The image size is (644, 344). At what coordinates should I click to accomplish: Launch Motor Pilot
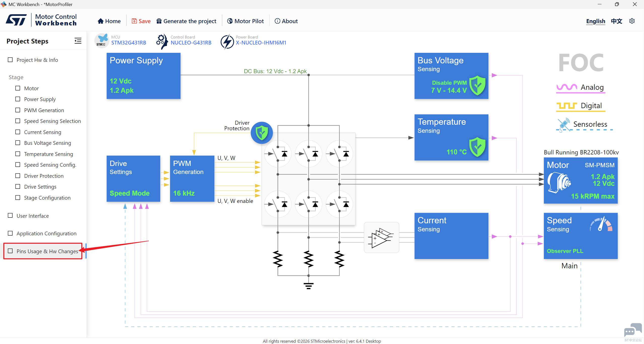click(245, 21)
